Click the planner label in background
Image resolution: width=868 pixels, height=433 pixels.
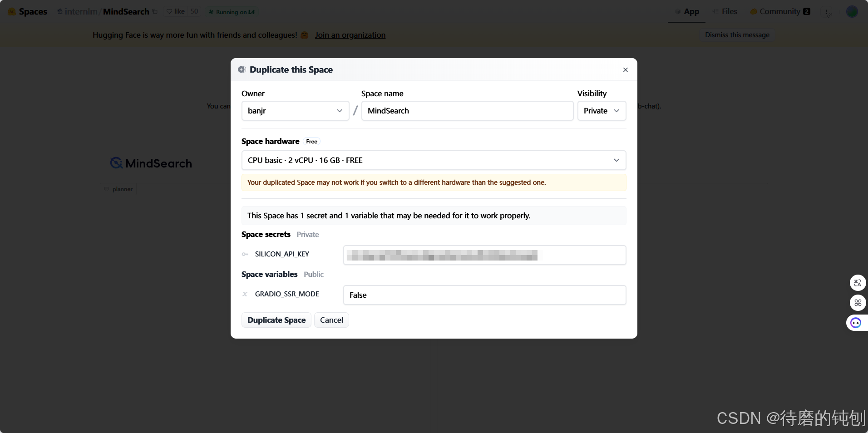pyautogui.click(x=119, y=189)
